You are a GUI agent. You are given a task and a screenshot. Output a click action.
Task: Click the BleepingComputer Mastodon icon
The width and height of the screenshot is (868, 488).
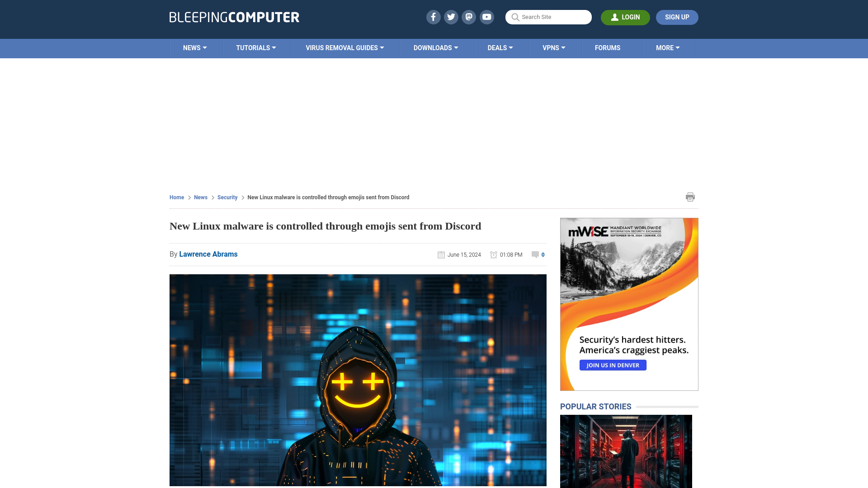(x=469, y=17)
